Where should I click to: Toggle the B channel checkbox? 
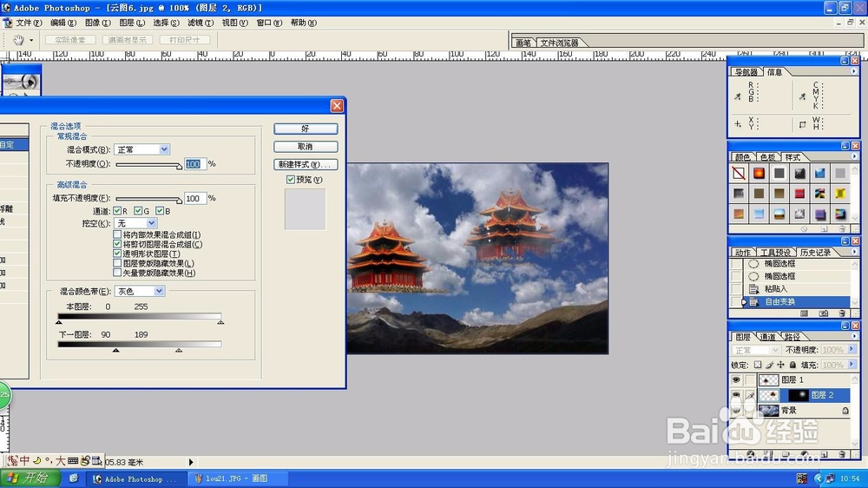(x=160, y=211)
